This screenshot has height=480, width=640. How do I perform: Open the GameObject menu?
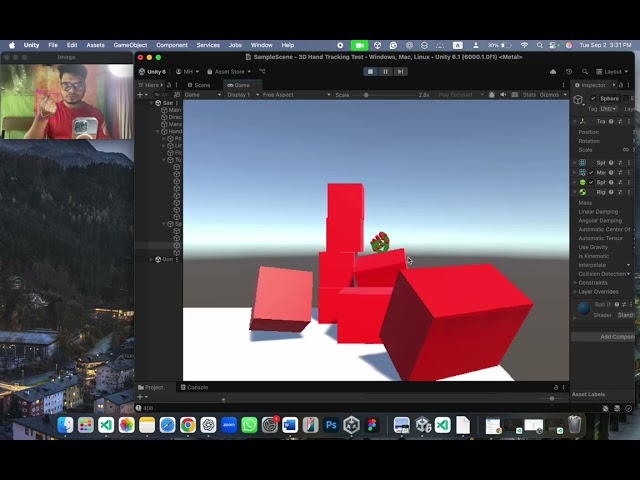click(x=130, y=45)
